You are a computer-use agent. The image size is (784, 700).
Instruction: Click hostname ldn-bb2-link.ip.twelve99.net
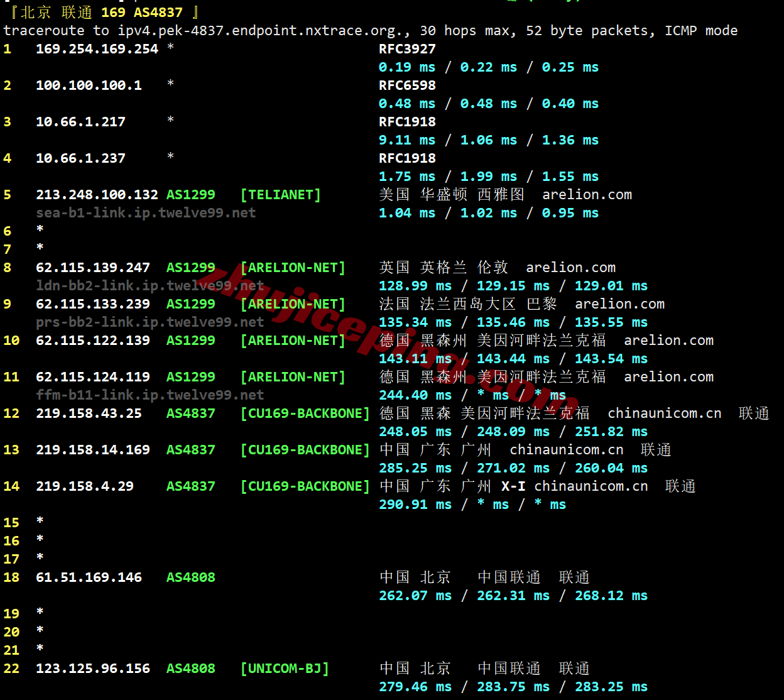click(150, 286)
